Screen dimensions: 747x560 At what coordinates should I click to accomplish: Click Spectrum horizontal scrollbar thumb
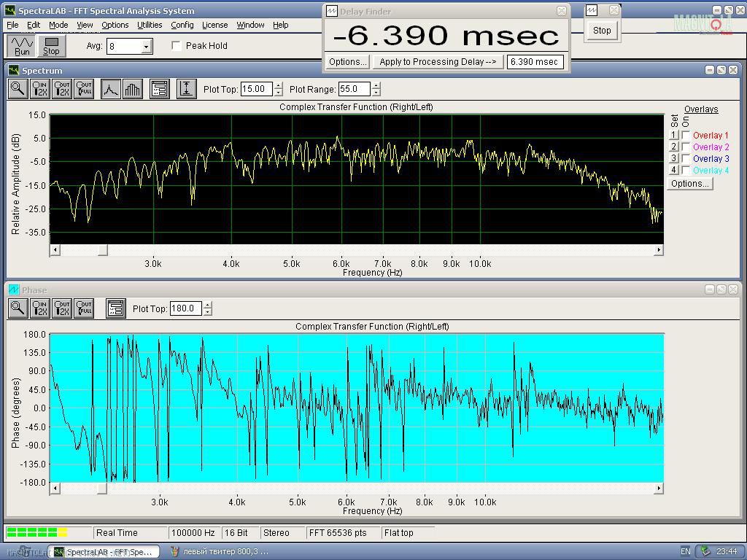pos(103,250)
